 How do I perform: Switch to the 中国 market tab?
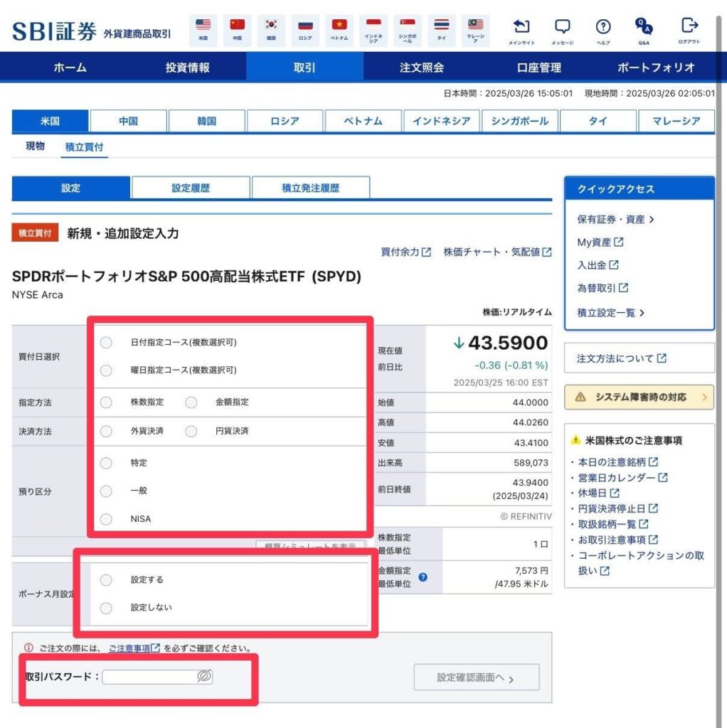pyautogui.click(x=128, y=121)
